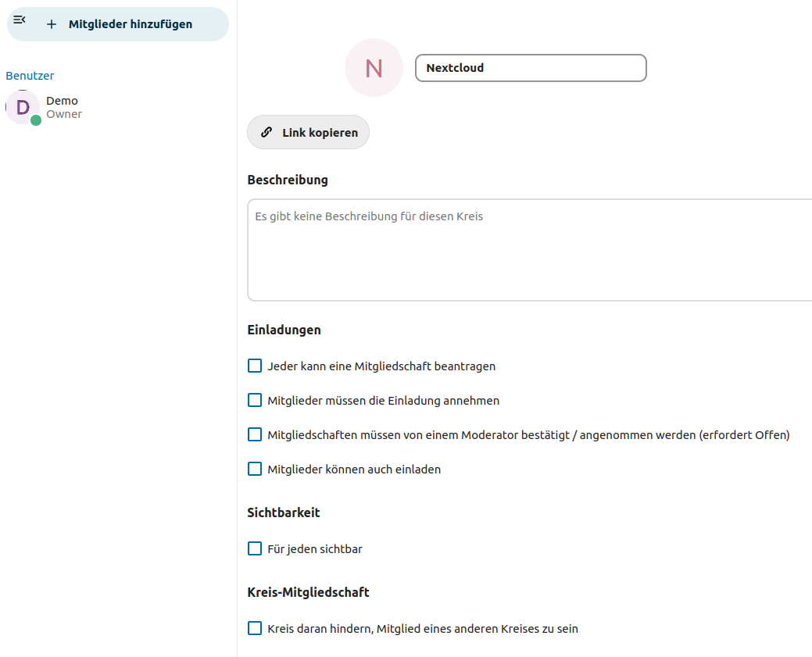Open the Benutzer section header
The height and width of the screenshot is (657, 812).
[30, 75]
